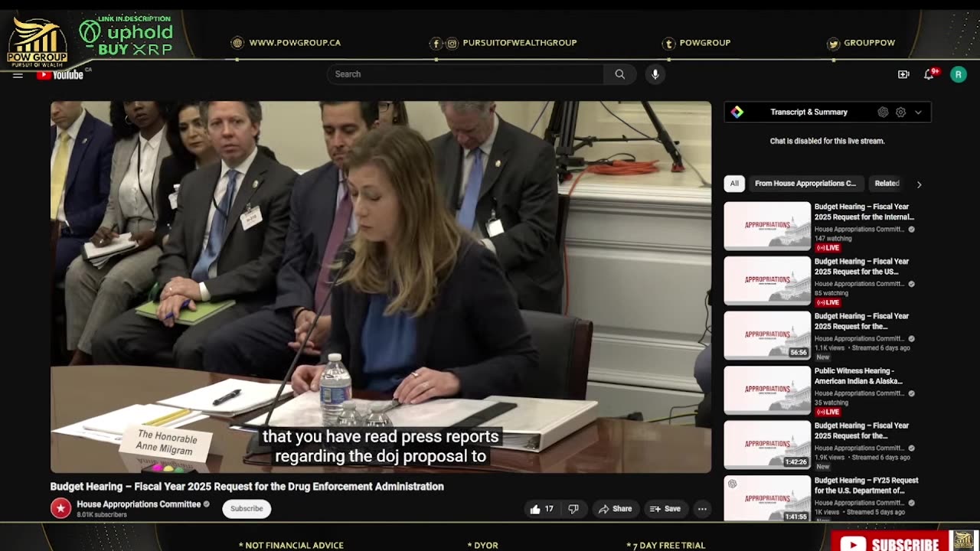980x551 pixels.
Task: Click LIVE badge on the 35 watching video
Action: click(828, 412)
